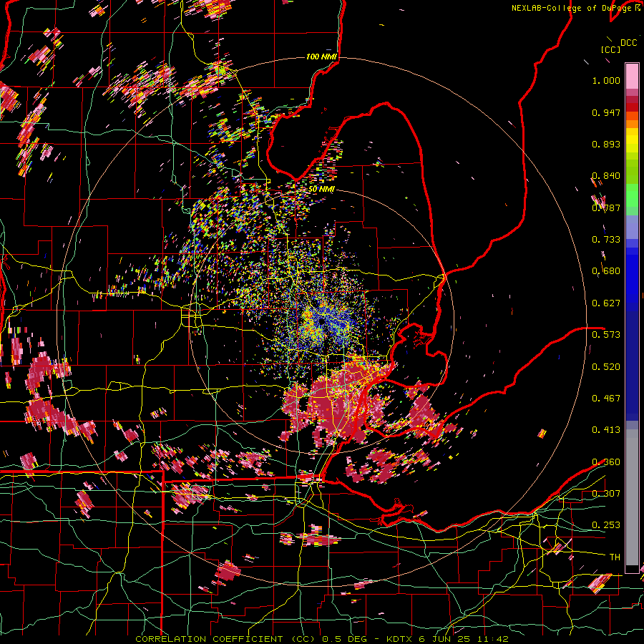This screenshot has width=644, height=644.
Task: Click the TH threshold label on the scale
Action: 615,557
